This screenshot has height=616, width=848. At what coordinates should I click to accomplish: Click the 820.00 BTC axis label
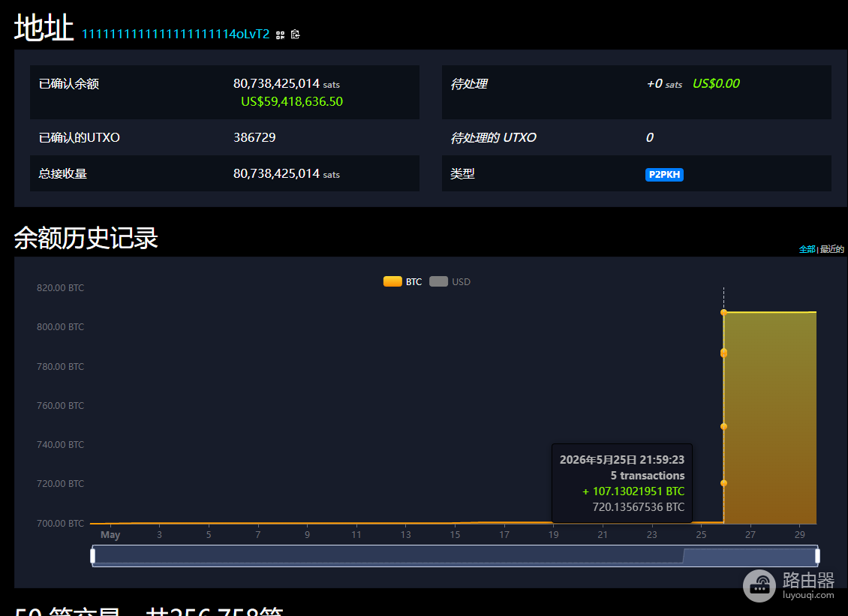(x=60, y=287)
